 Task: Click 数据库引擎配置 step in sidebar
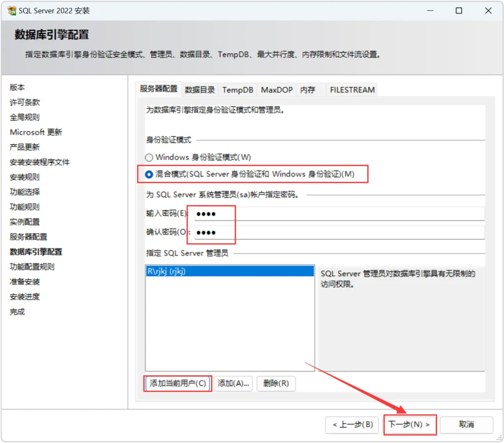pyautogui.click(x=36, y=252)
